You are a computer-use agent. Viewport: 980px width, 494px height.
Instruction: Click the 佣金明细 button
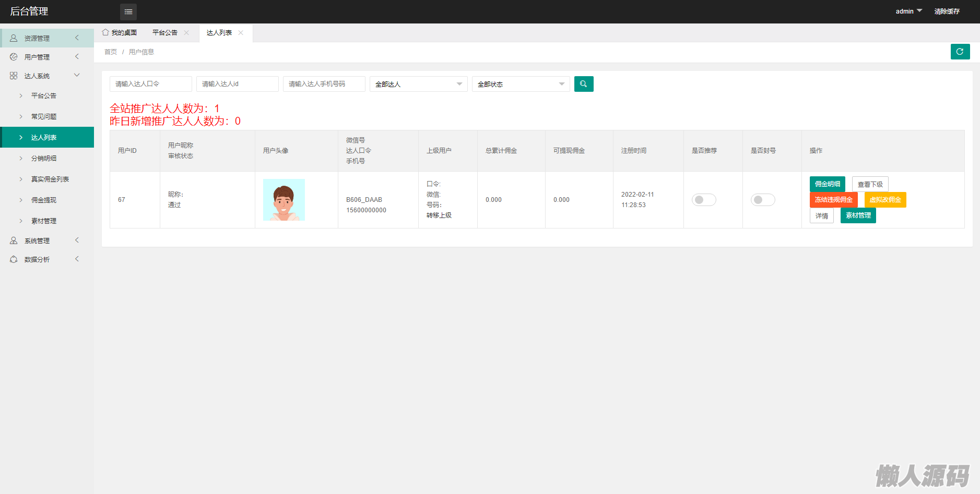click(827, 184)
